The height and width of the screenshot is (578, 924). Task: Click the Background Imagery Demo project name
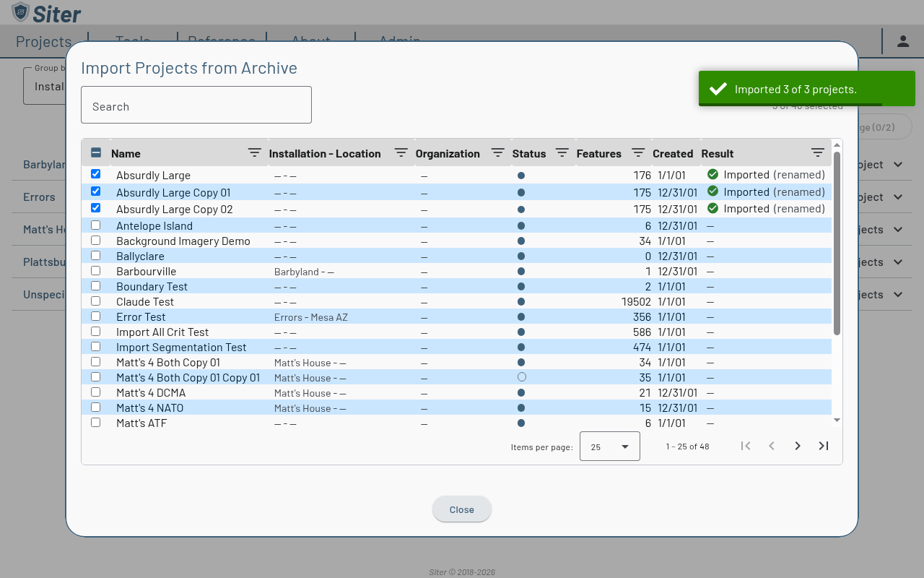(x=183, y=241)
